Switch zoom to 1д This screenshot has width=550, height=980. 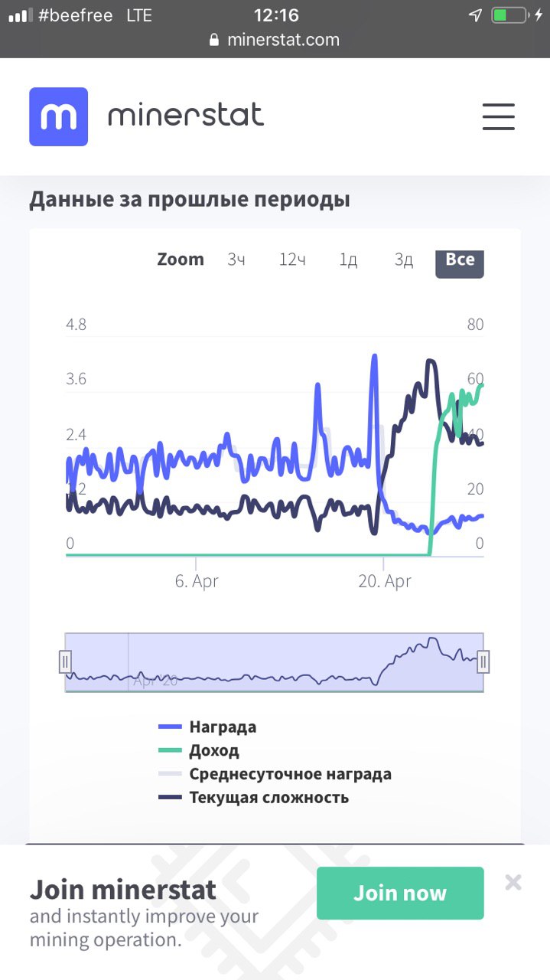(348, 260)
